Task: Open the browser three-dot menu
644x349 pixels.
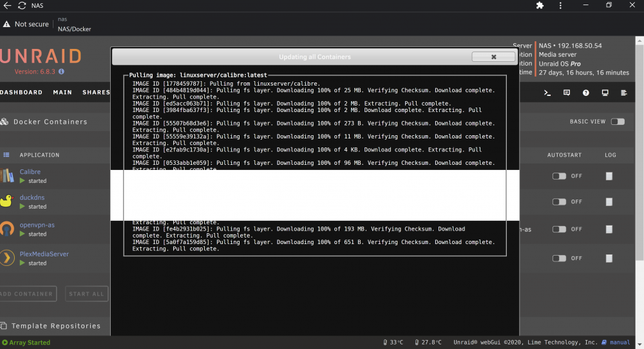Action: point(560,5)
